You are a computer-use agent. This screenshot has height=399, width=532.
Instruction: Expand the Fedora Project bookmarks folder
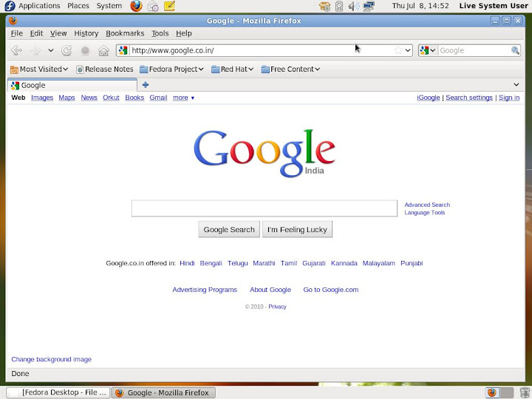point(171,69)
